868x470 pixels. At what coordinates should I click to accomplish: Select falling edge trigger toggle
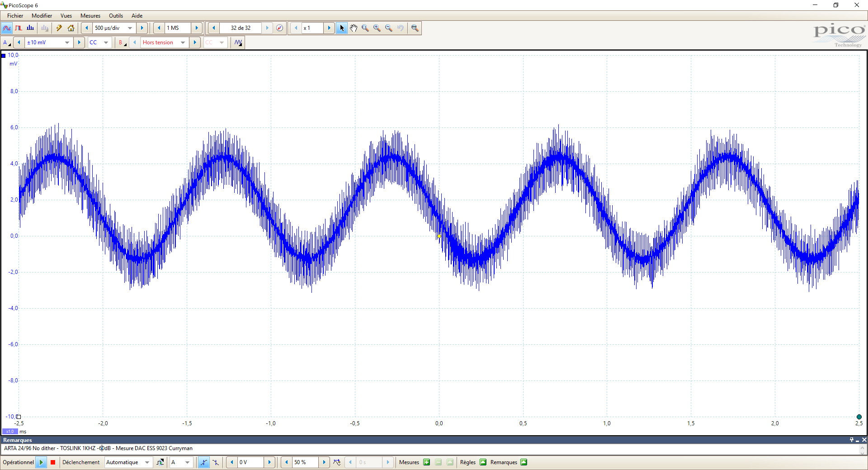click(x=216, y=462)
